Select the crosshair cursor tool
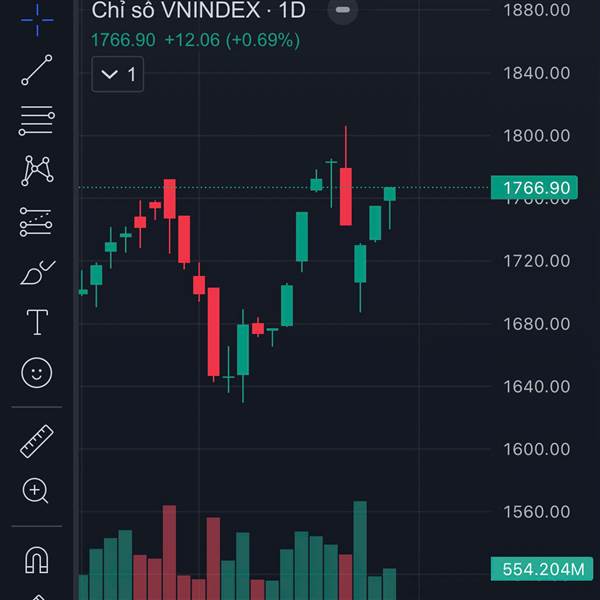 point(37,17)
